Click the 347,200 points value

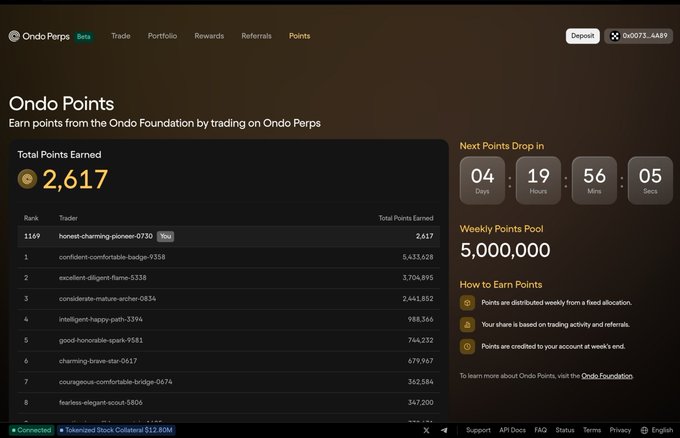pos(420,402)
